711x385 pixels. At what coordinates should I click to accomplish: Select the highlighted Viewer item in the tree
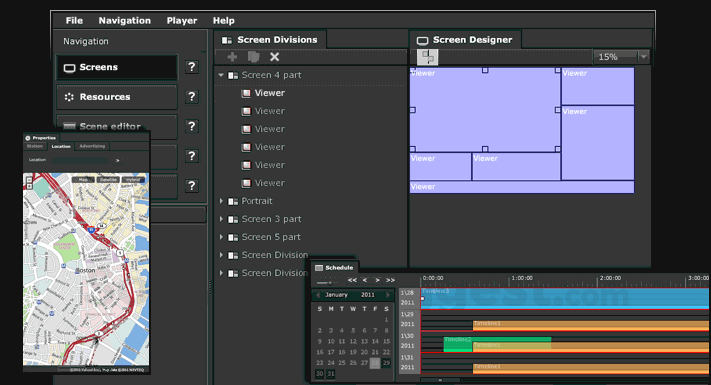point(269,93)
